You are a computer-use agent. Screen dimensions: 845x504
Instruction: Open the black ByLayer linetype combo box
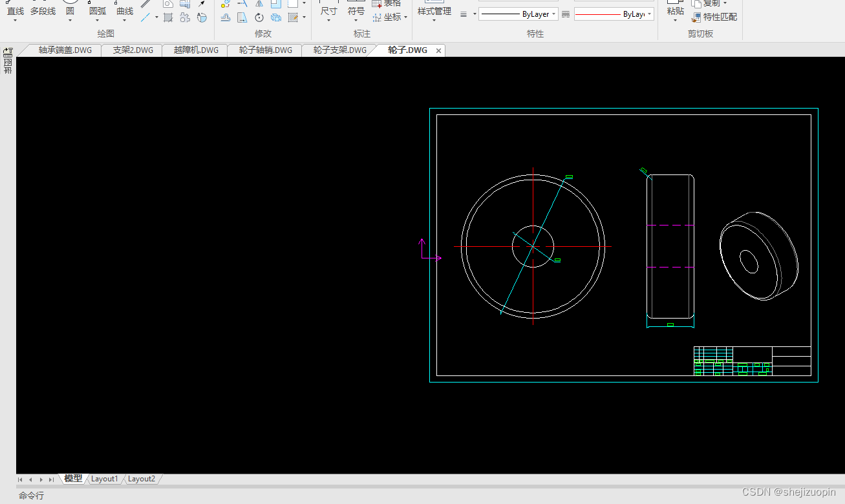click(519, 14)
